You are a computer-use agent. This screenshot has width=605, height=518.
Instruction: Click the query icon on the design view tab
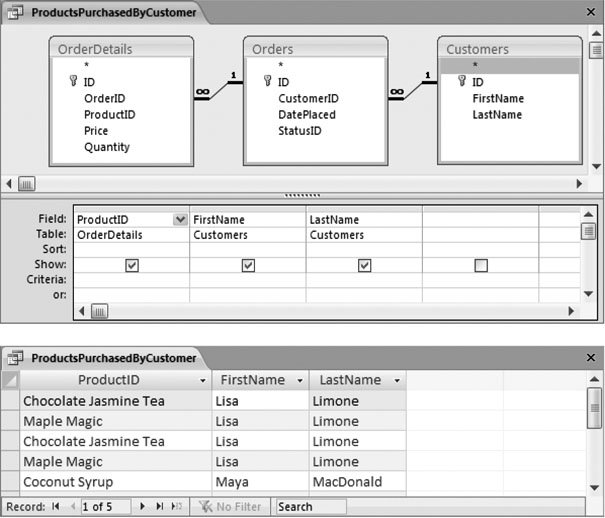(x=15, y=13)
